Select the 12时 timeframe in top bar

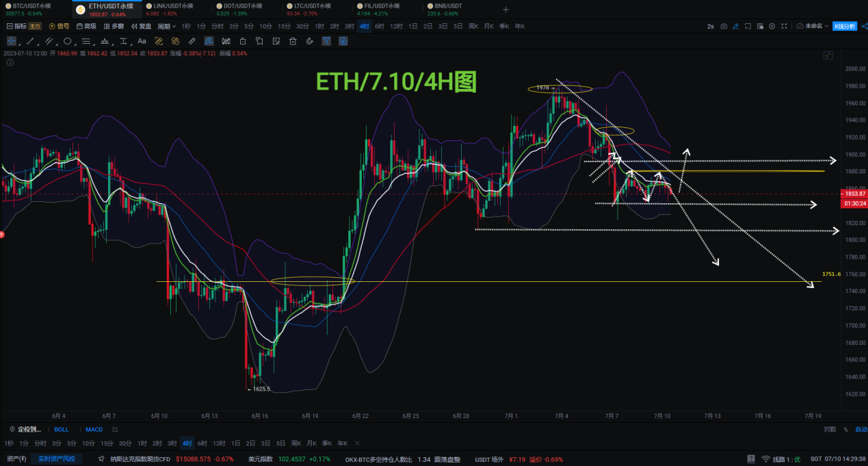point(396,26)
